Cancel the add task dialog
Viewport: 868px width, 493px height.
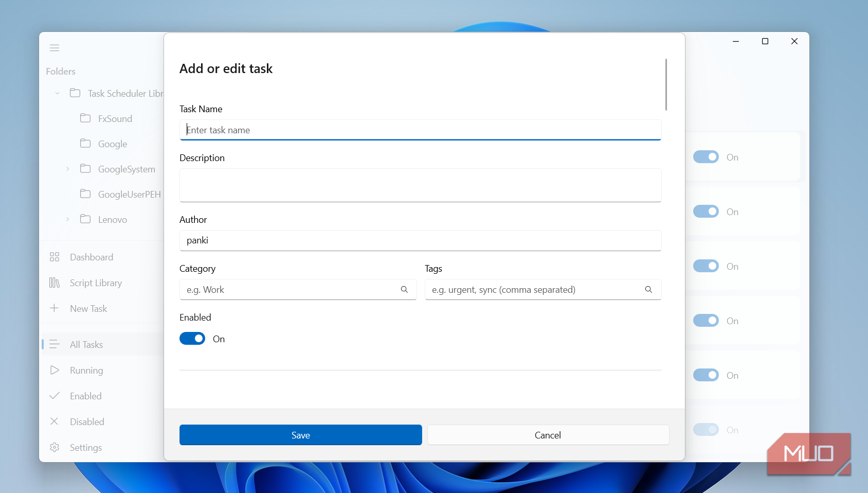tap(548, 435)
